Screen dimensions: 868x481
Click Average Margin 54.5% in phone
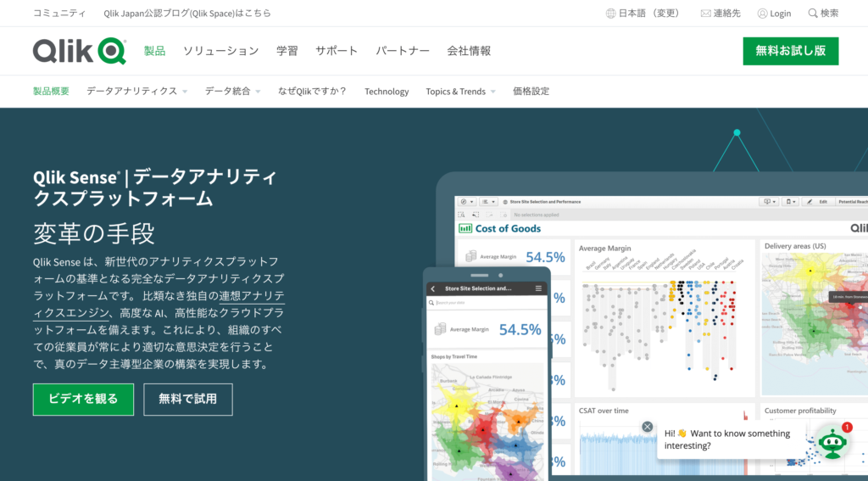[487, 329]
